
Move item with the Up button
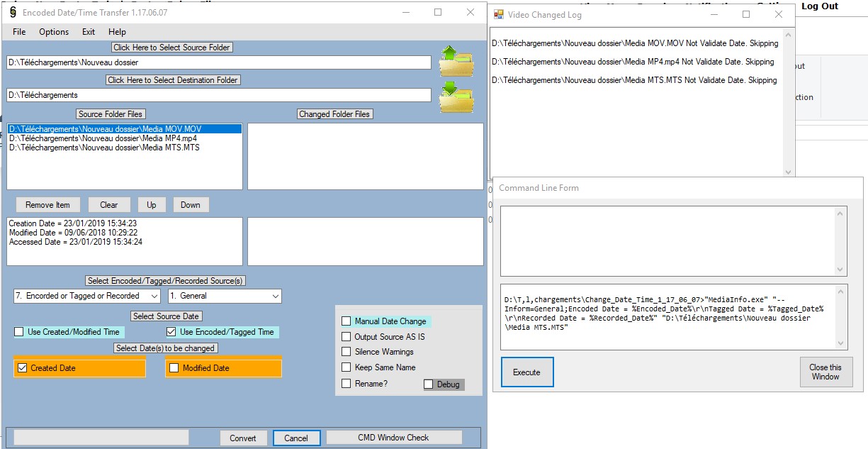[x=152, y=205]
